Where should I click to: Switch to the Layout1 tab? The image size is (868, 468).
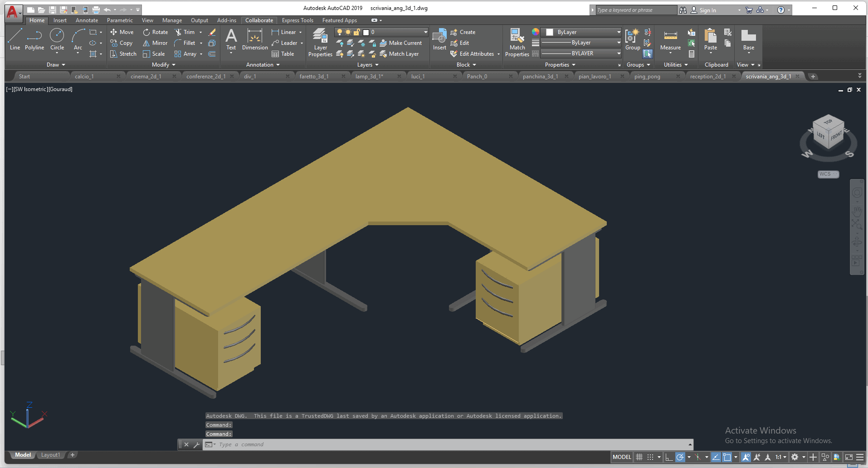(50, 455)
